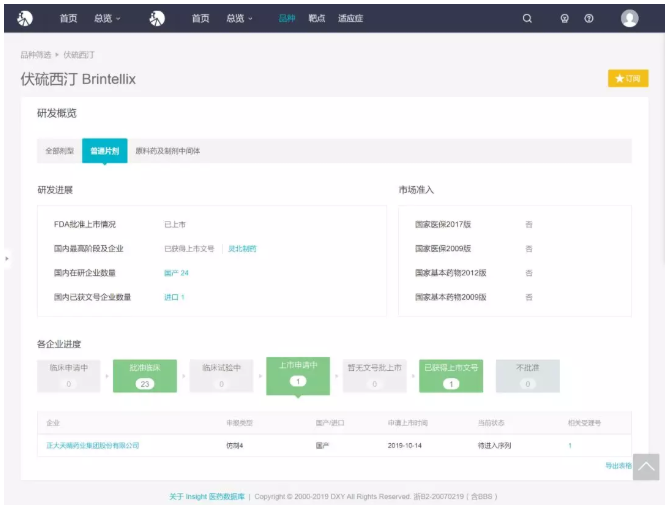
Task: Click 国内最高阶段及企业 label
Action: (88, 249)
